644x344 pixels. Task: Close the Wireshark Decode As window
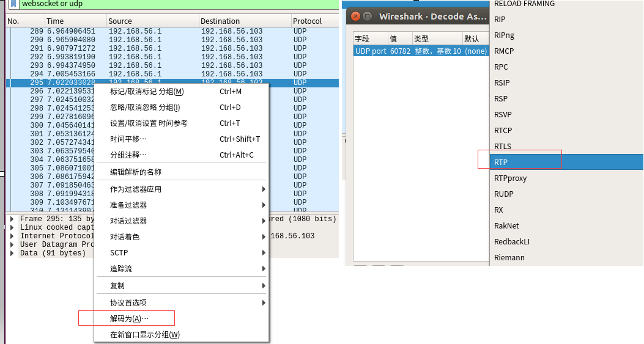(356, 16)
